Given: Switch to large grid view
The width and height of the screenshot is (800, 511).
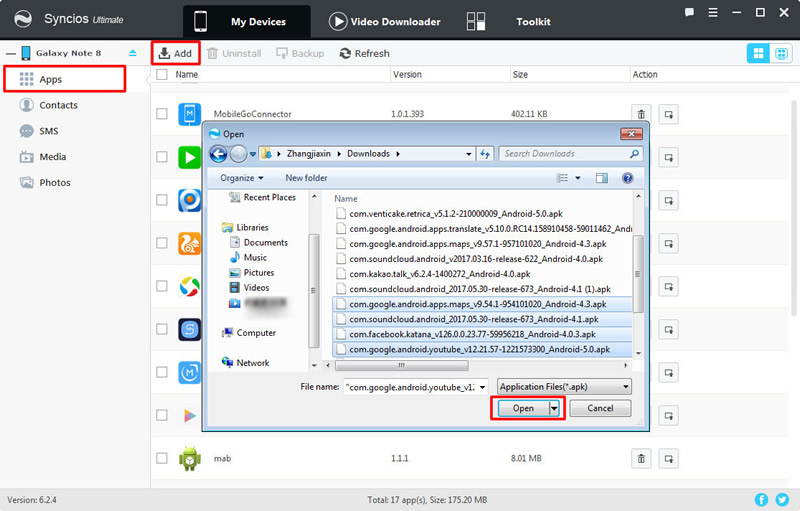Looking at the screenshot, I should point(758,53).
